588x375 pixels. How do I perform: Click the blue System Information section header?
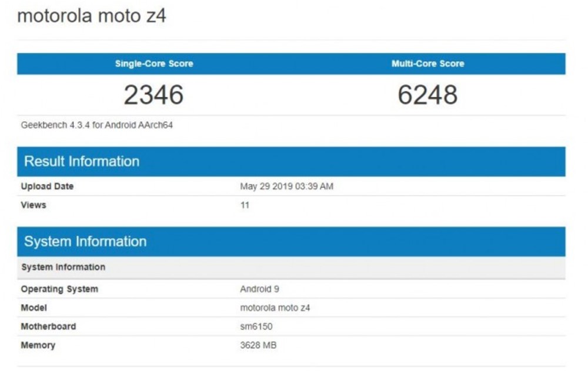coord(85,242)
